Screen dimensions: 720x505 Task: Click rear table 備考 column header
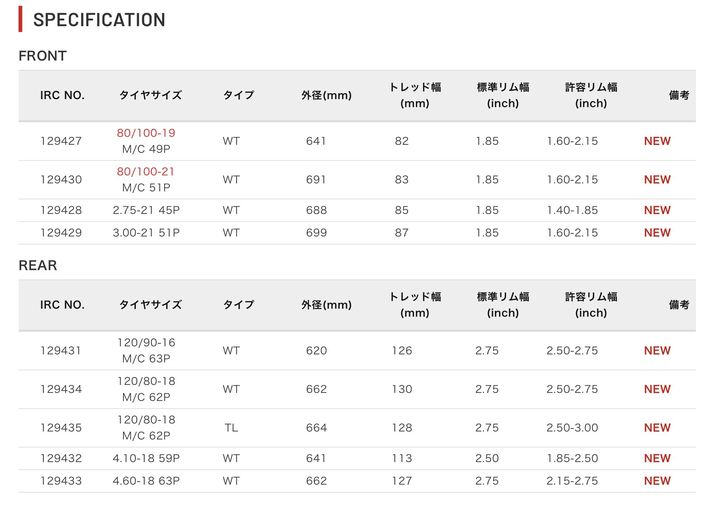[x=679, y=305]
